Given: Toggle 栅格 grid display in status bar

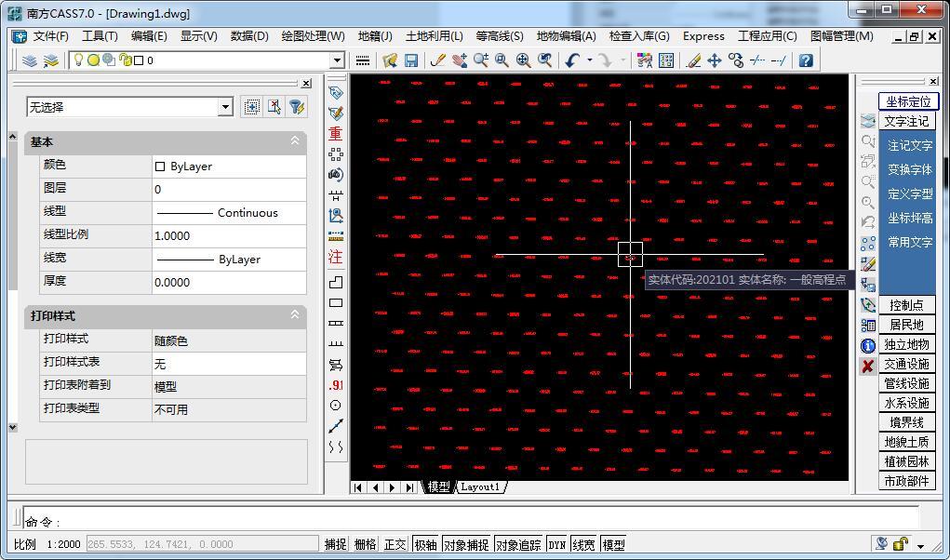Looking at the screenshot, I should tap(365, 544).
